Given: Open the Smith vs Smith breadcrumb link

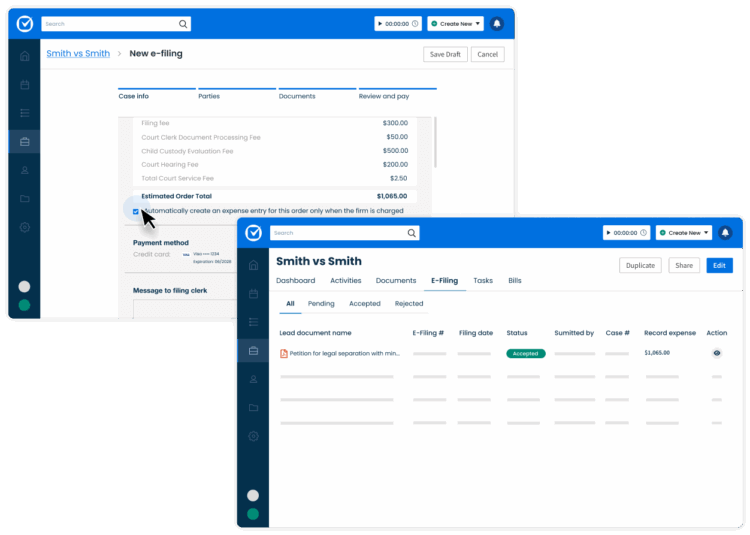Looking at the screenshot, I should point(78,54).
